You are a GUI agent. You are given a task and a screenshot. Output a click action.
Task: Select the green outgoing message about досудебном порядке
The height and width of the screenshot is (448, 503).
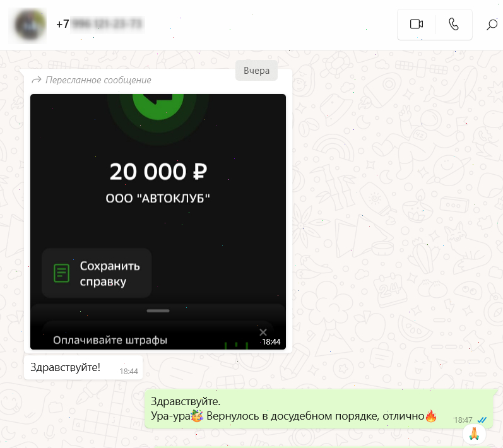click(319, 409)
